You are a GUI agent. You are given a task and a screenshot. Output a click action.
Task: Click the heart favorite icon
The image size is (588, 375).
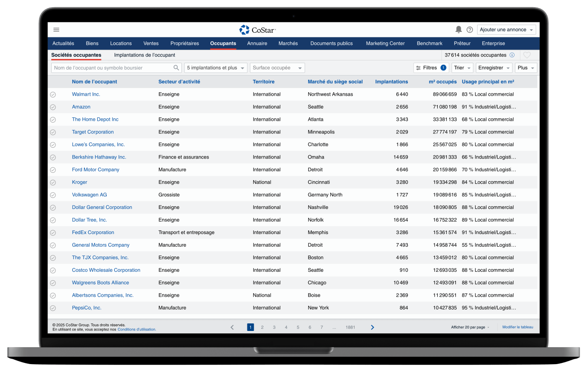coord(527,55)
